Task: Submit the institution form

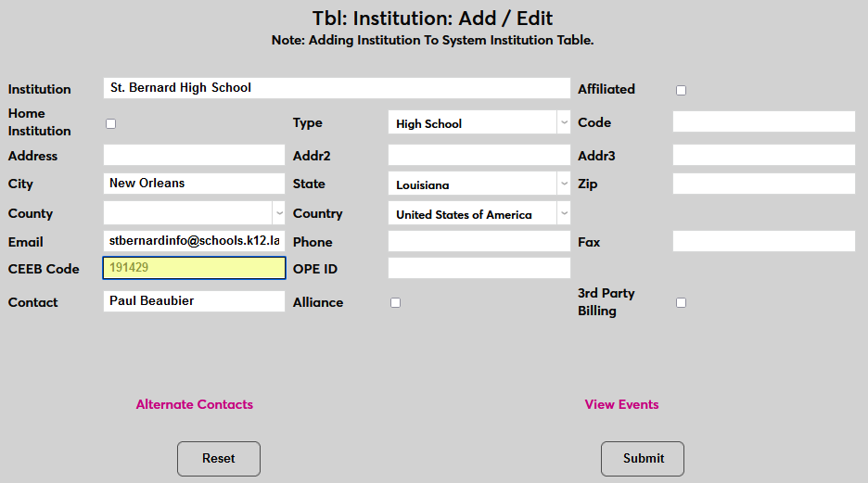Action: click(643, 459)
